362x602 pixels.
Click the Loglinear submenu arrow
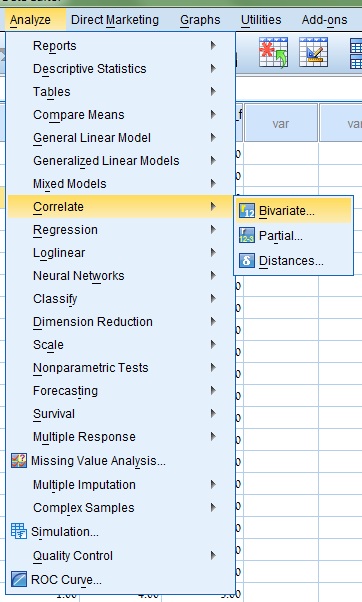(x=213, y=253)
